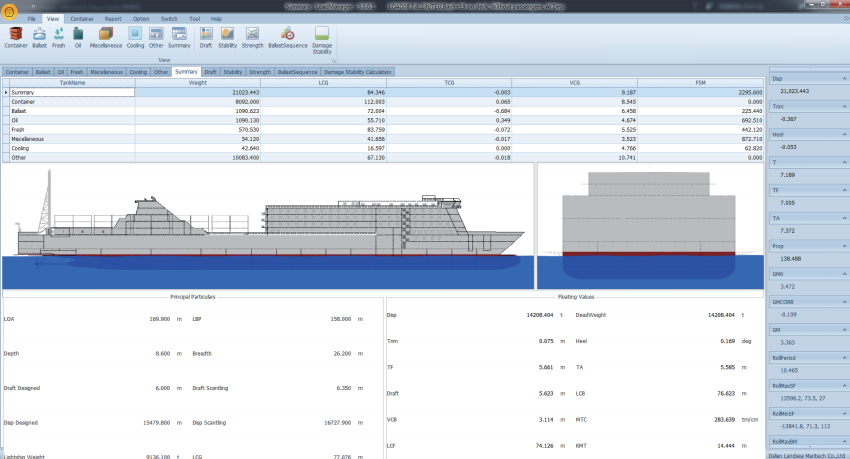Viewport: 850px width, 459px height.
Task: Collapse the GM0 section in sidebar
Action: coord(842,273)
